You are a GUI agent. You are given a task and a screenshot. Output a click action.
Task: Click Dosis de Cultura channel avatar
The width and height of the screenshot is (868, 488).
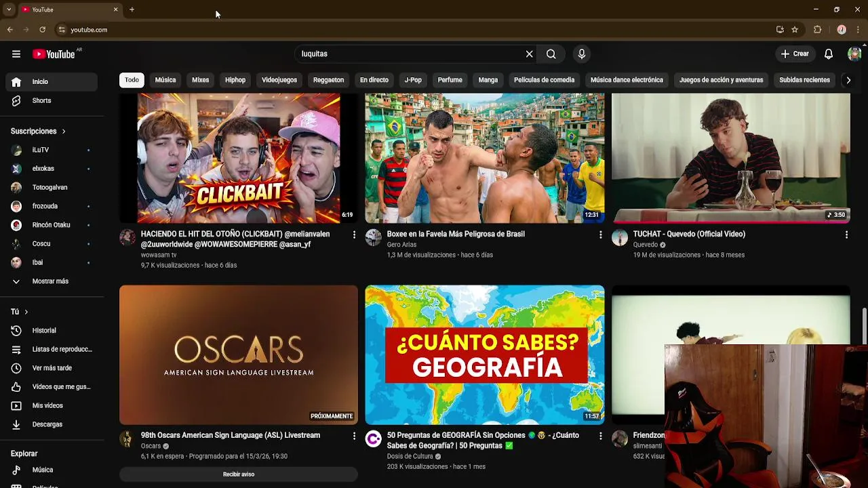click(374, 439)
